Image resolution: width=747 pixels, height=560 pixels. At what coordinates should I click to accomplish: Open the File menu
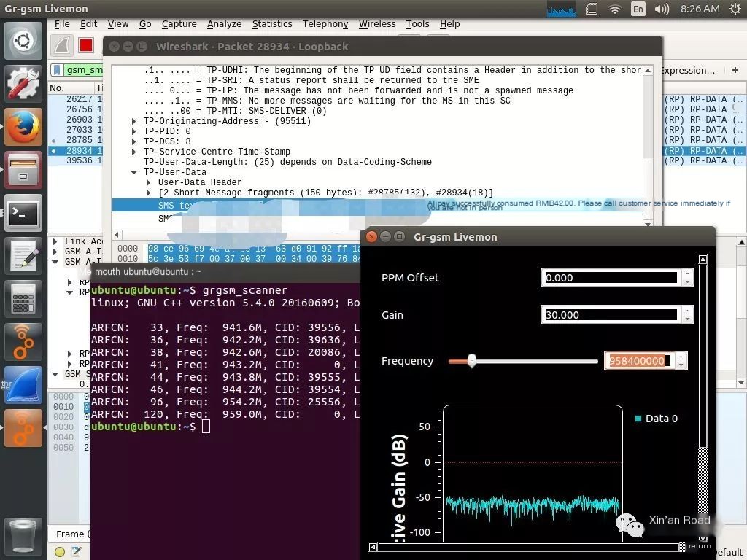pyautogui.click(x=62, y=24)
